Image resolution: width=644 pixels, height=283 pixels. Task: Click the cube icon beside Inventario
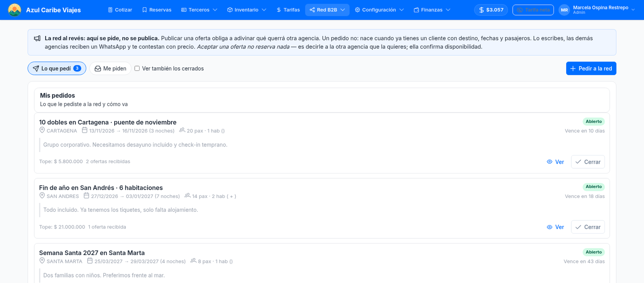coord(230,10)
